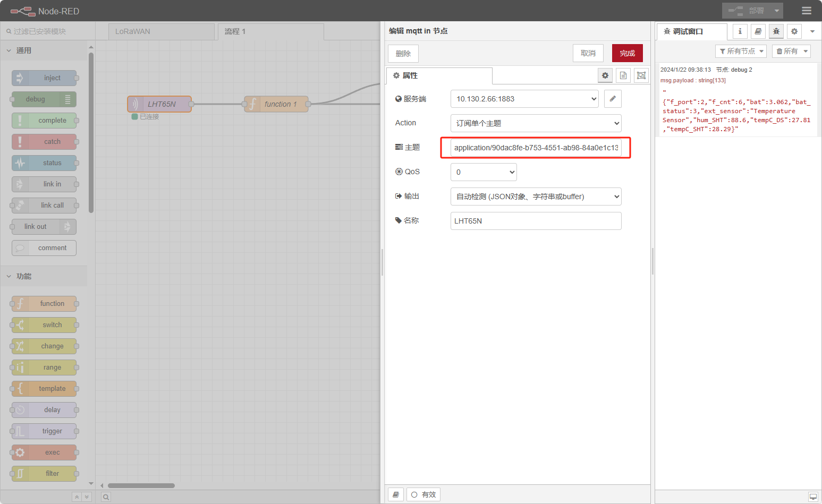Open debug in new window monitor icon
Image resolution: width=822 pixels, height=504 pixels.
(813, 497)
